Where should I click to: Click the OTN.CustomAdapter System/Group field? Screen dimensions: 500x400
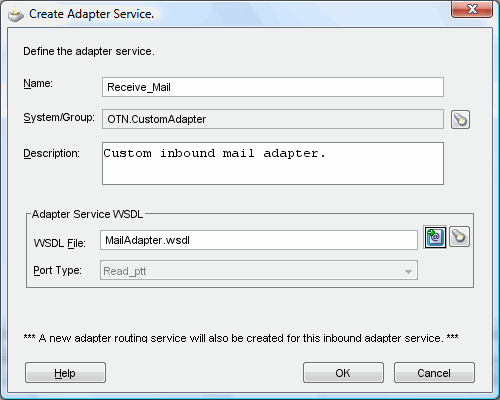point(273,119)
